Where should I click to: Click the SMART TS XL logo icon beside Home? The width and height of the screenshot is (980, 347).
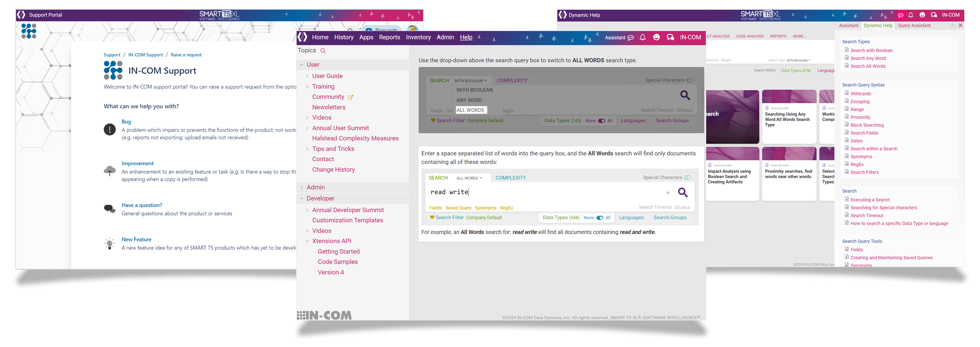click(x=303, y=37)
